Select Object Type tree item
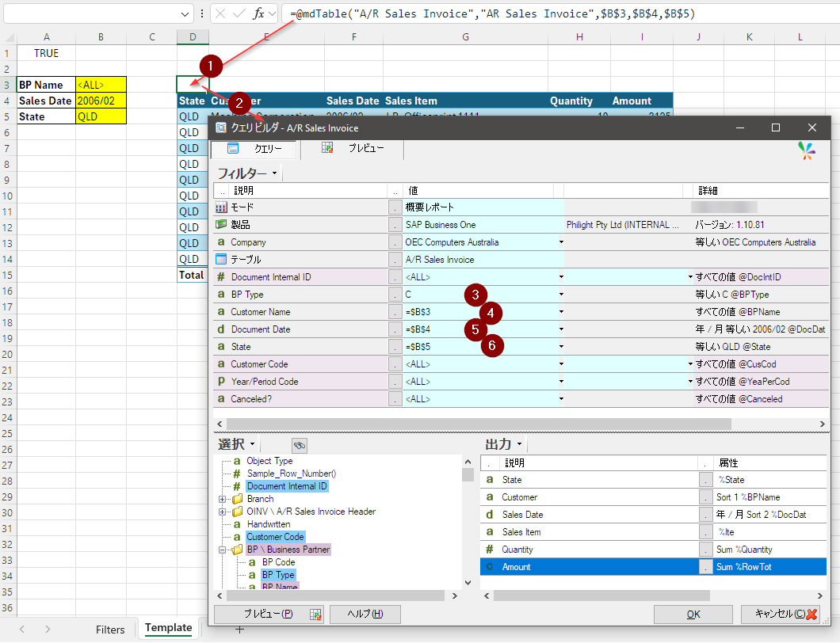 pyautogui.click(x=269, y=461)
